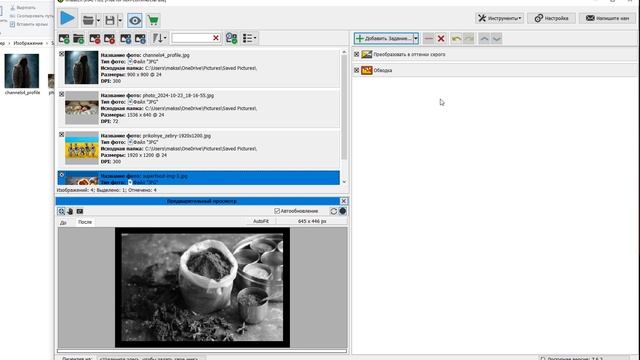Click the image list vertical scrollbar
This screenshot has width=640, height=360.
click(x=344, y=107)
